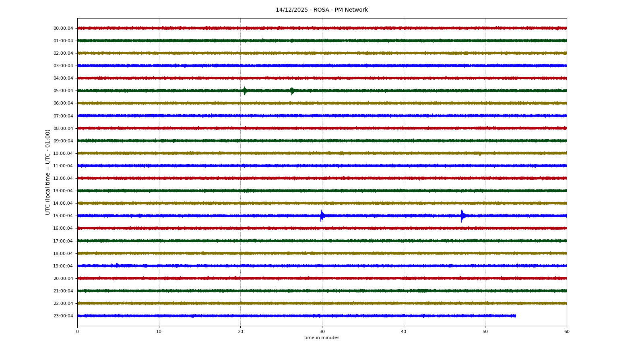644x362 pixels.
Task: Select the 12:00:04 hour label
Action: pyautogui.click(x=63, y=179)
